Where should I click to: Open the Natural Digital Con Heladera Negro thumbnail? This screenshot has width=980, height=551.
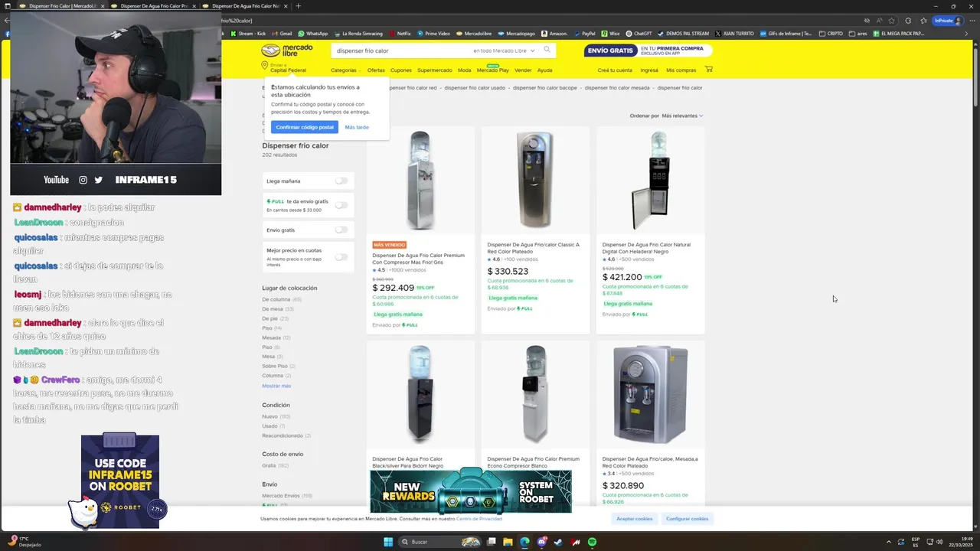650,181
